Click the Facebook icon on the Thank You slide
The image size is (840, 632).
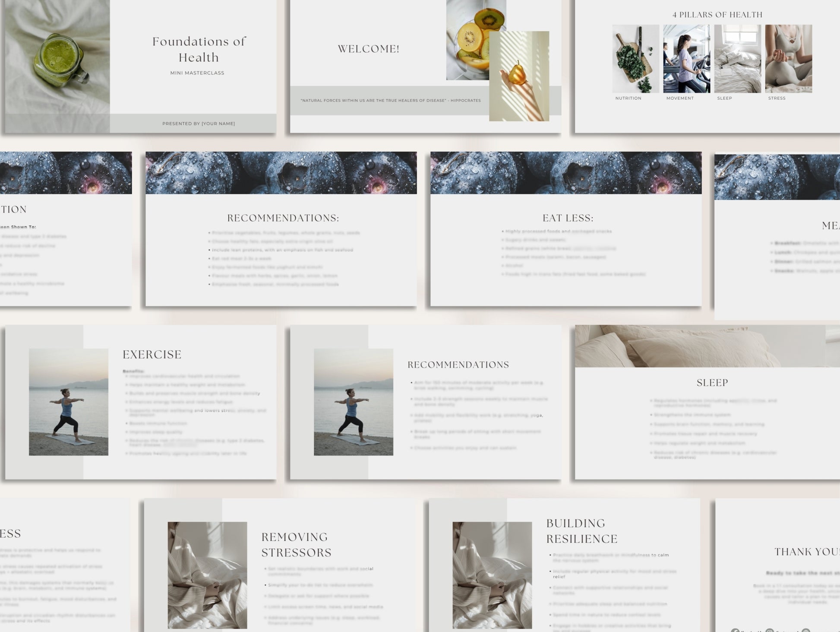click(735, 630)
